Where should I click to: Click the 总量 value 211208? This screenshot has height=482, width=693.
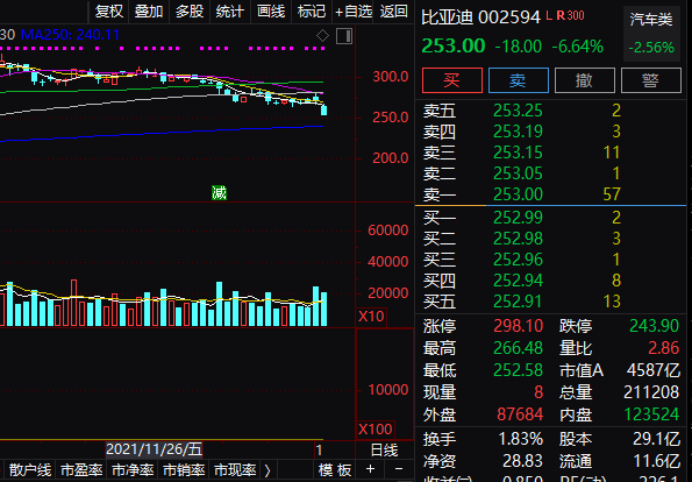point(651,392)
